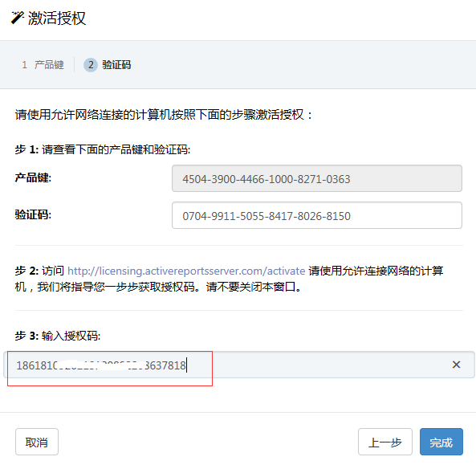Go back with the 上一步 button
The height and width of the screenshot is (469, 476).
click(x=385, y=442)
